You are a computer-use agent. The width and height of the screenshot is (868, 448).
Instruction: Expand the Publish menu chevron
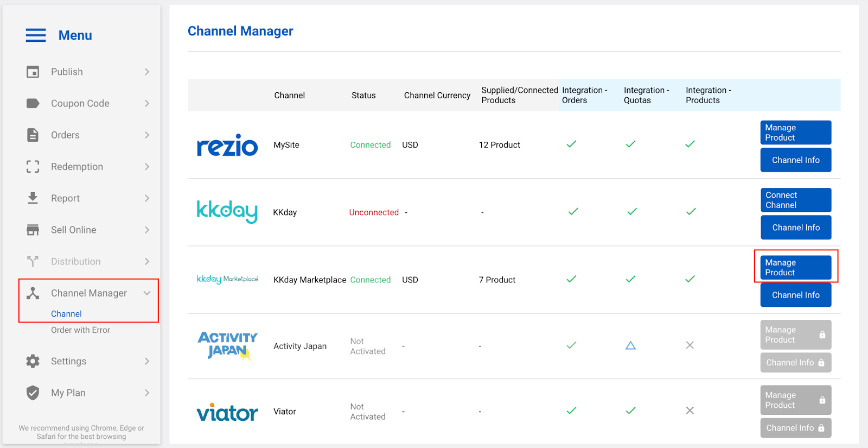(147, 72)
